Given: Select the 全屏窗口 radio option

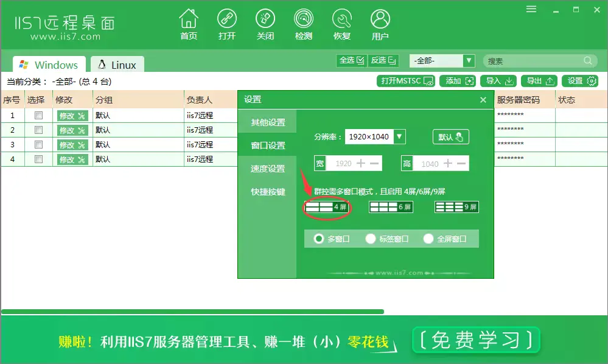Looking at the screenshot, I should 428,239.
